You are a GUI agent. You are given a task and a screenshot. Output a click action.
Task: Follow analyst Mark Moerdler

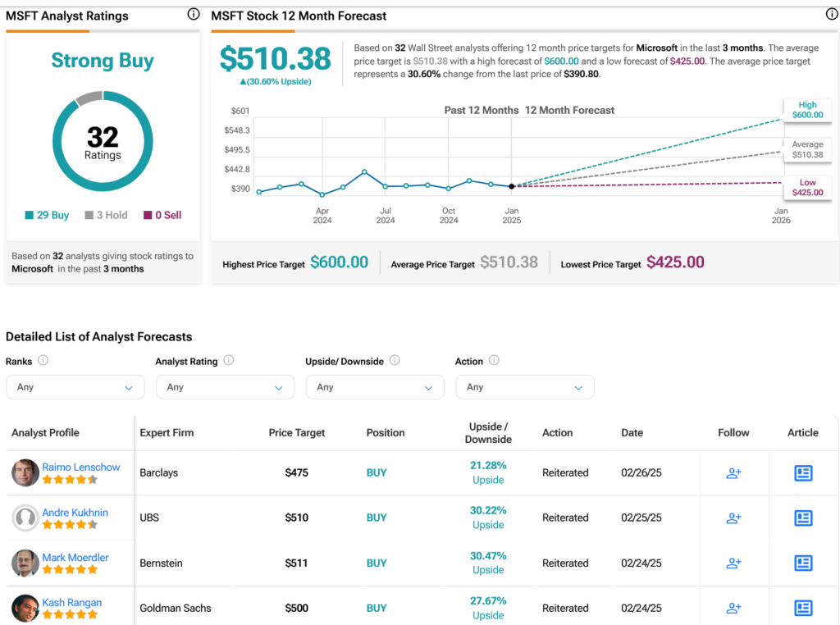click(733, 563)
